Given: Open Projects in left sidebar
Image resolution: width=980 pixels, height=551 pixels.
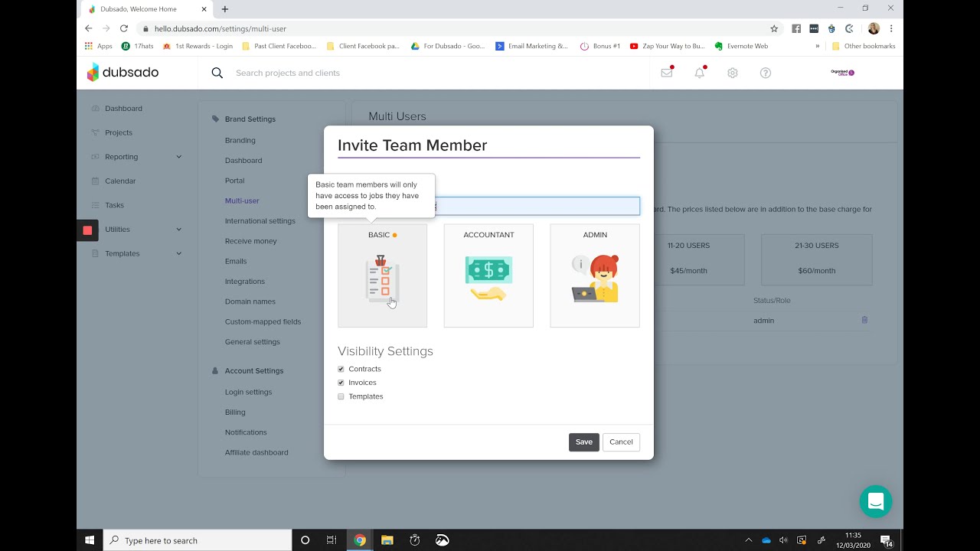Looking at the screenshot, I should pyautogui.click(x=119, y=132).
